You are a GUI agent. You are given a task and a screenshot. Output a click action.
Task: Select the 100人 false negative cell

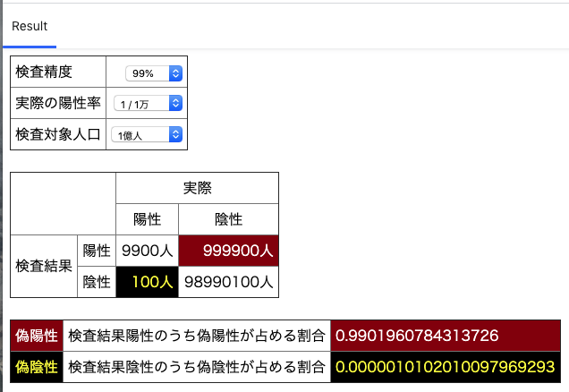click(x=147, y=282)
